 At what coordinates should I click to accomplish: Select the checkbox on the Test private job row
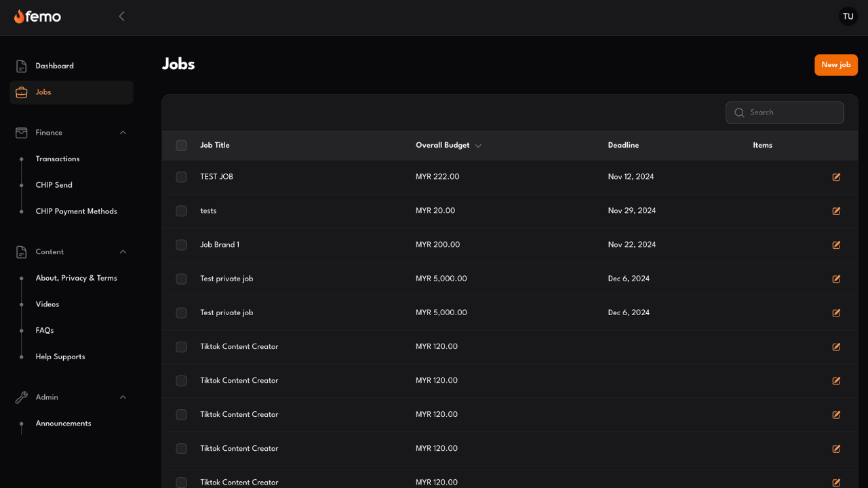tap(181, 279)
